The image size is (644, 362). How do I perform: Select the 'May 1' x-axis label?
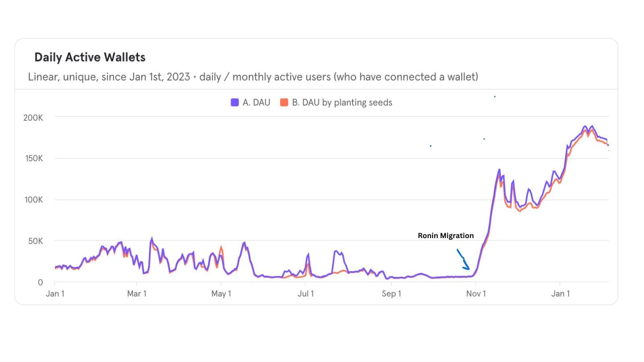point(221,294)
